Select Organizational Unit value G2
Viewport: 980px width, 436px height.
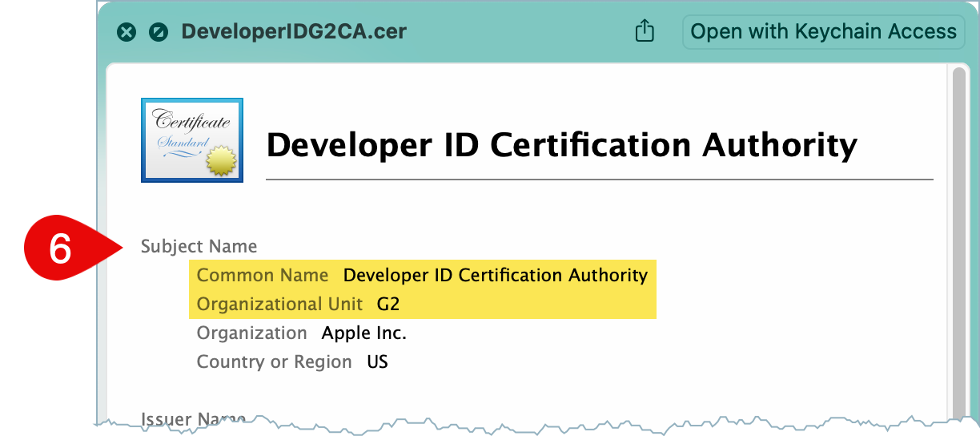click(x=388, y=305)
